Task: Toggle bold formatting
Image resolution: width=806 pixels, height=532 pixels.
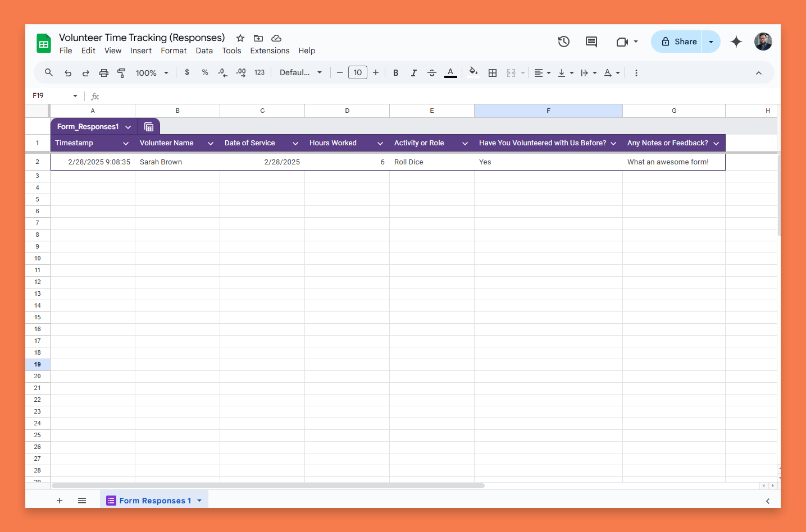Action: 396,73
